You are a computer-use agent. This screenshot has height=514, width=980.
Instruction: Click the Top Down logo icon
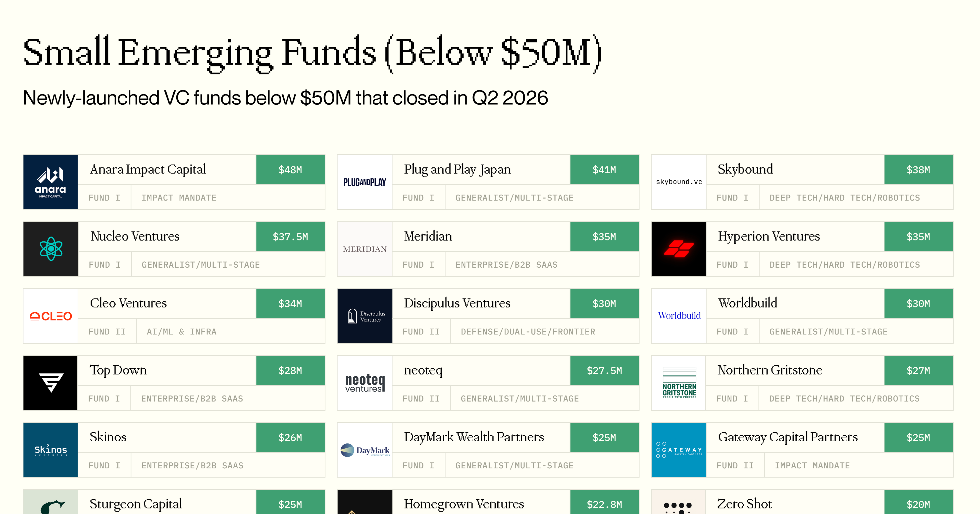[51, 383]
